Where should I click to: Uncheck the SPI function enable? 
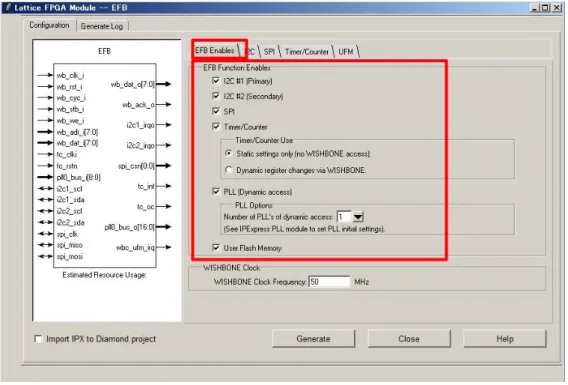pyautogui.click(x=216, y=111)
